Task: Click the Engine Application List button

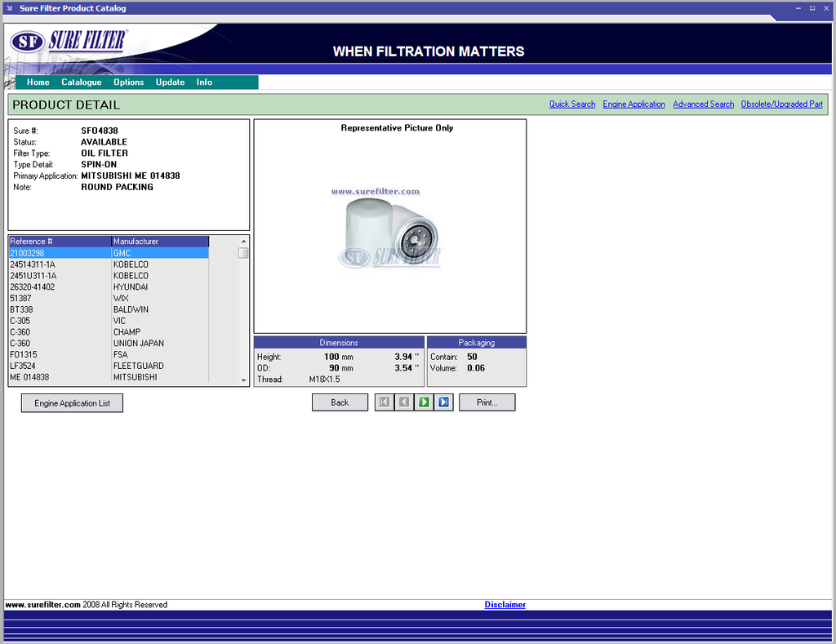Action: coord(72,403)
